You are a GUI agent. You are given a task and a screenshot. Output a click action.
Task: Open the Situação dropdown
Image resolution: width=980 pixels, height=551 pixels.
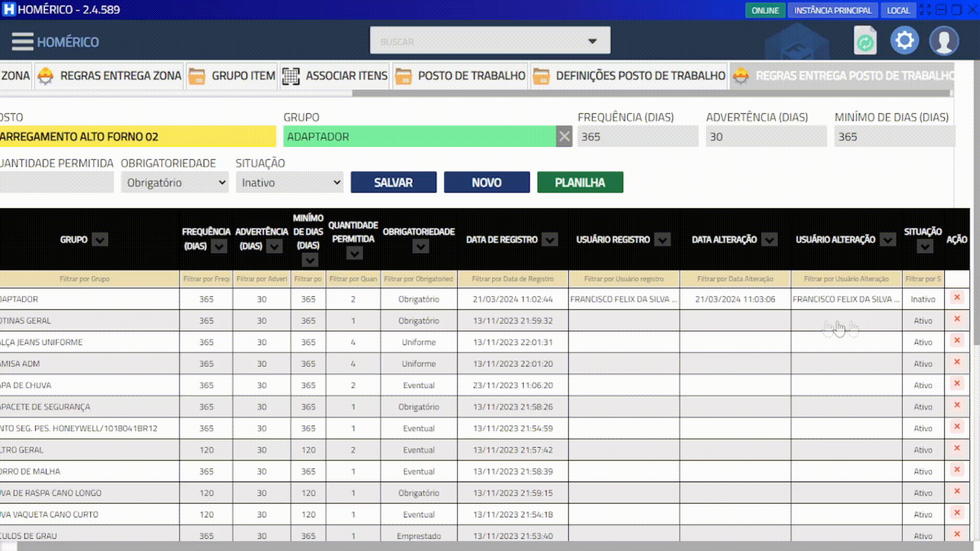pos(289,183)
